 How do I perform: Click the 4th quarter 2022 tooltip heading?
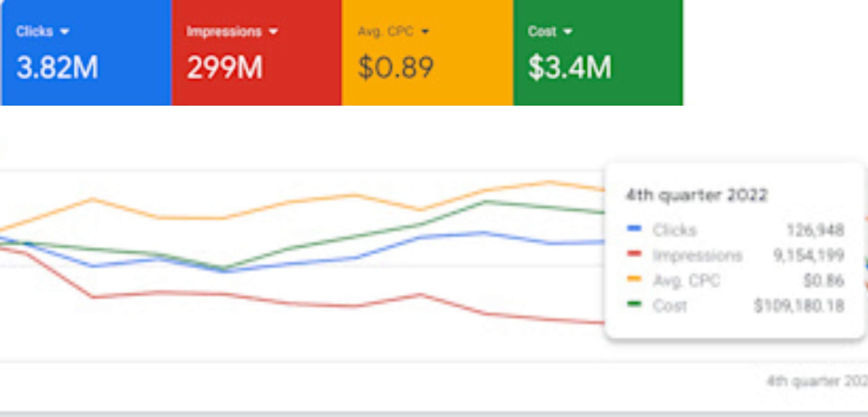[x=696, y=195]
